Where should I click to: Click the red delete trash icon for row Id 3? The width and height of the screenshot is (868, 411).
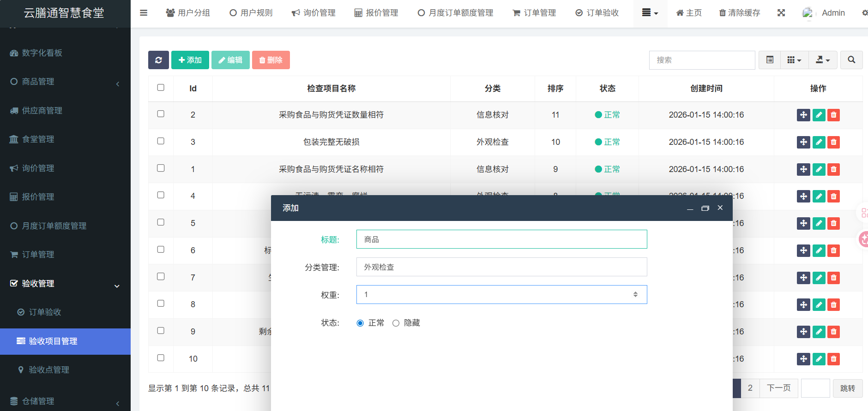833,142
